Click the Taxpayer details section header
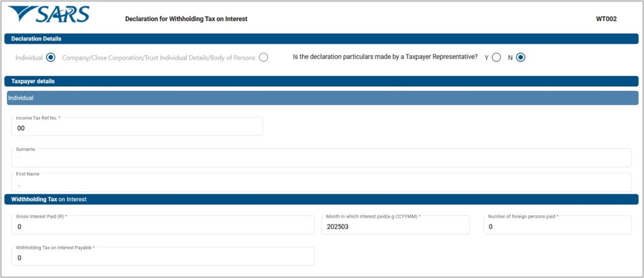This screenshot has width=644, height=278. point(321,81)
